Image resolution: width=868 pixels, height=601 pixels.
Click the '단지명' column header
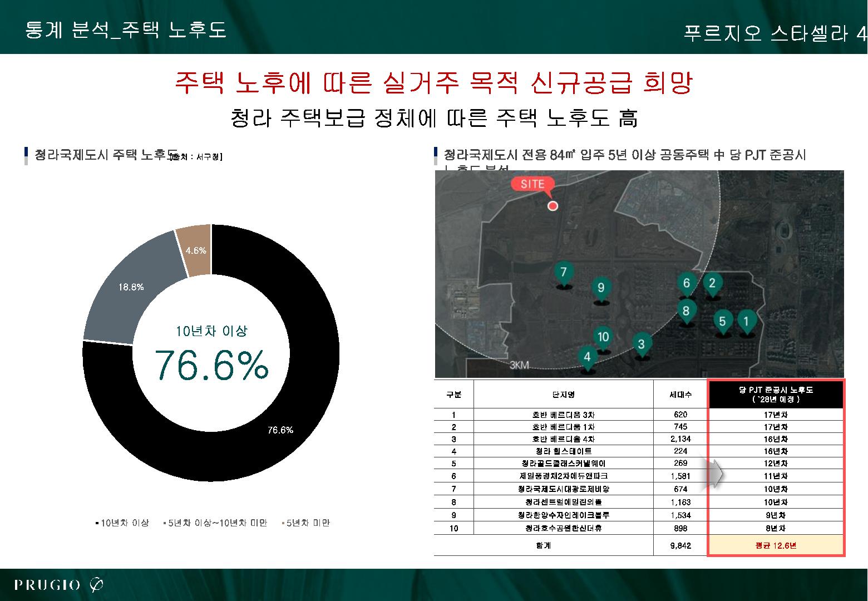click(x=564, y=395)
